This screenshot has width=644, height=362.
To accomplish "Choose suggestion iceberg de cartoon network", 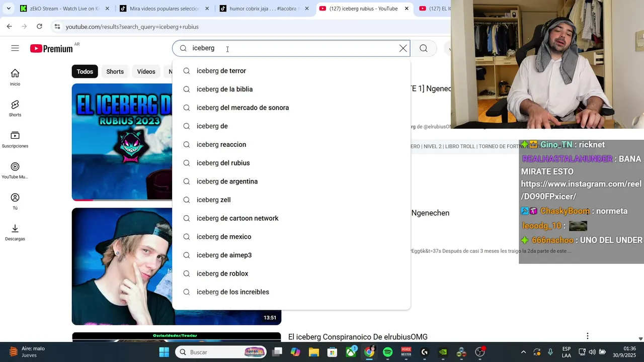I will click(x=291, y=218).
